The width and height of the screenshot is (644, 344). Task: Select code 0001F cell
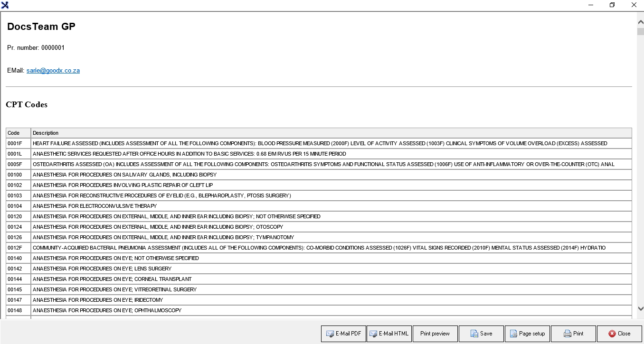coord(19,143)
